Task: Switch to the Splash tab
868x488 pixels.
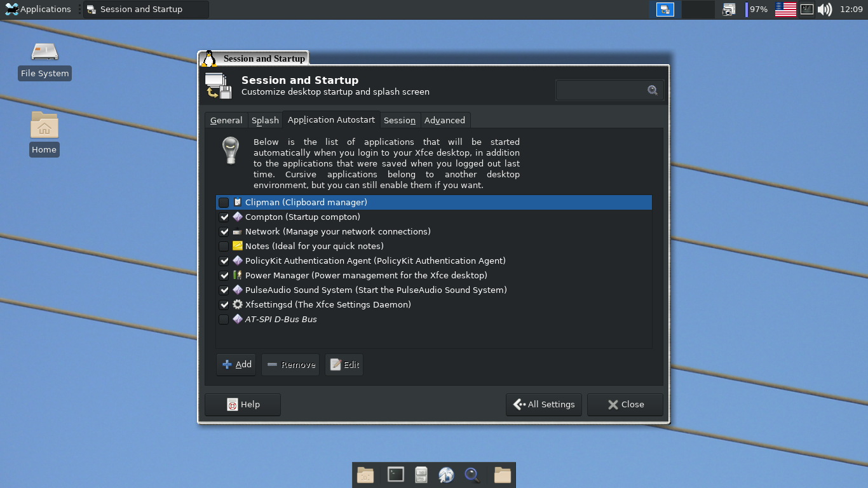Action: (x=265, y=120)
